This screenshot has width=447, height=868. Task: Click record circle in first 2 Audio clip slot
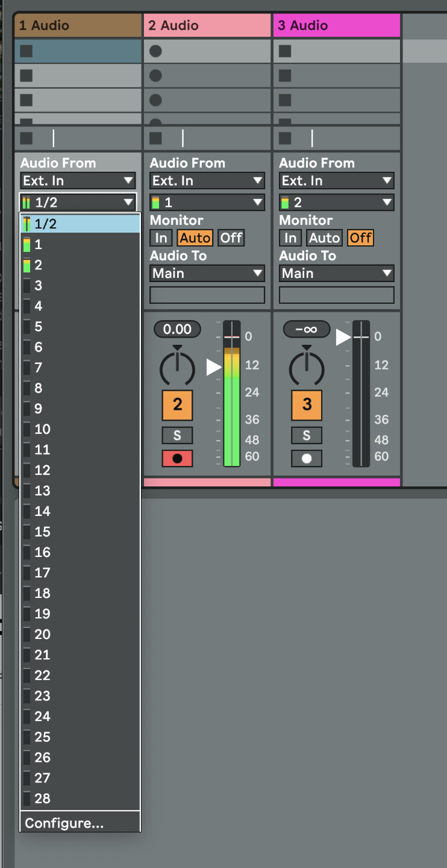pyautogui.click(x=155, y=51)
